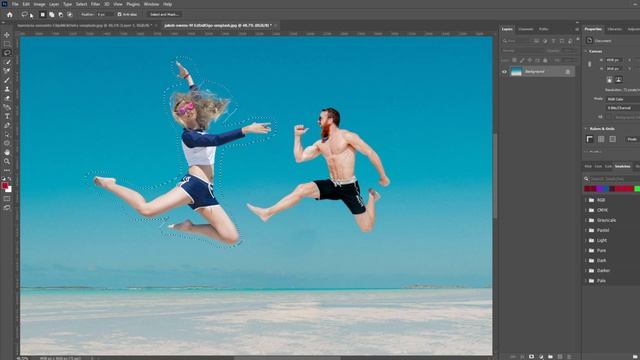Image resolution: width=640 pixels, height=360 pixels.
Task: Switch to the Channels tab
Action: click(x=526, y=29)
